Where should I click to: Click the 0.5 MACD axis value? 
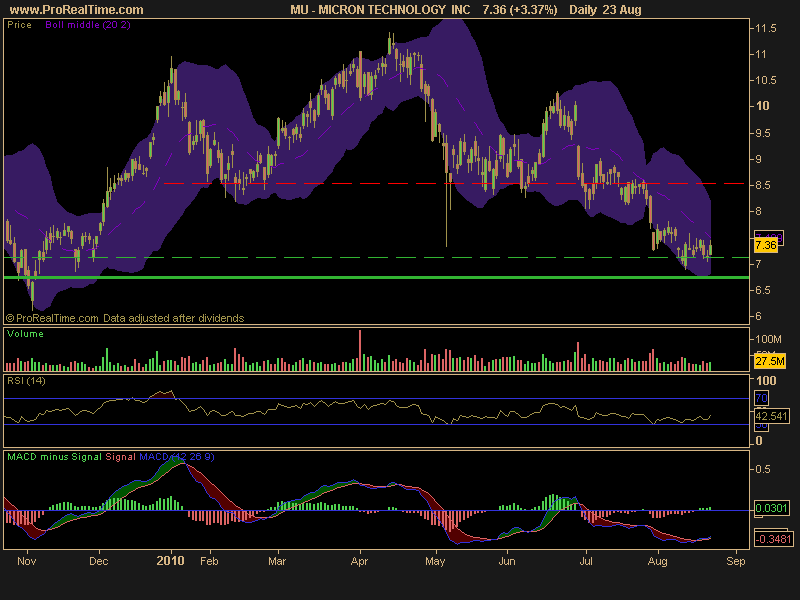(763, 469)
